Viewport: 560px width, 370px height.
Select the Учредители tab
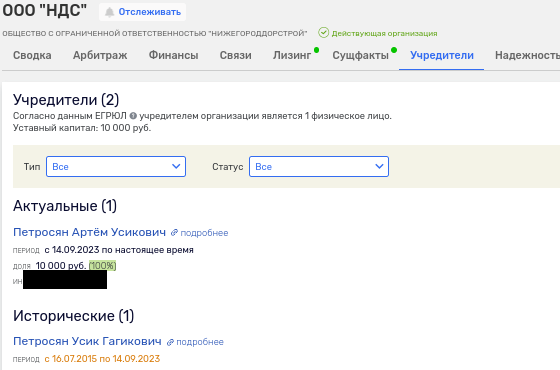[442, 55]
